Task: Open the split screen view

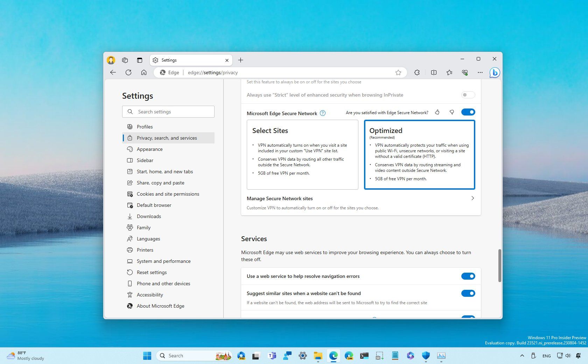Action: [x=434, y=72]
